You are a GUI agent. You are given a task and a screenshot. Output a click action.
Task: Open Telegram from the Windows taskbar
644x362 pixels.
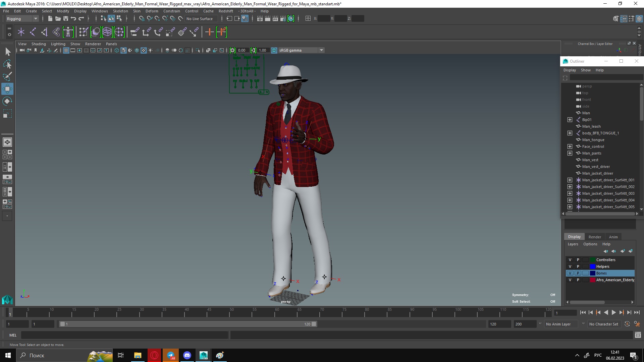(171, 355)
